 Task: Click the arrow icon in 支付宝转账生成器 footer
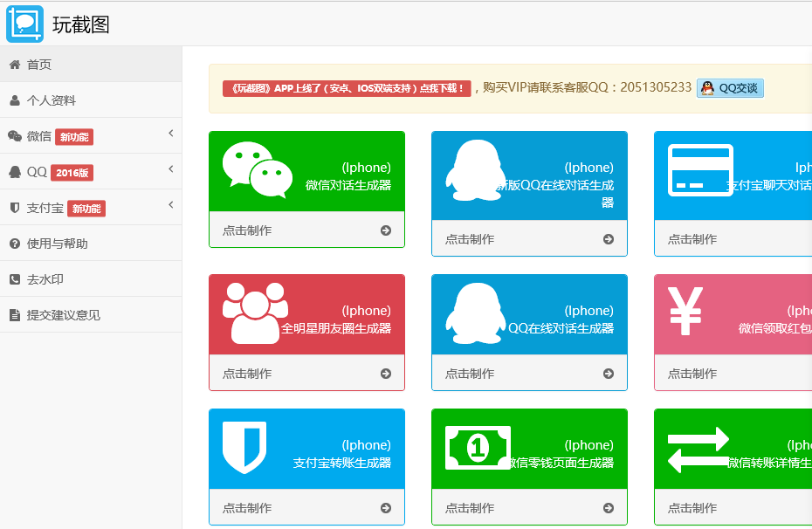coord(386,508)
